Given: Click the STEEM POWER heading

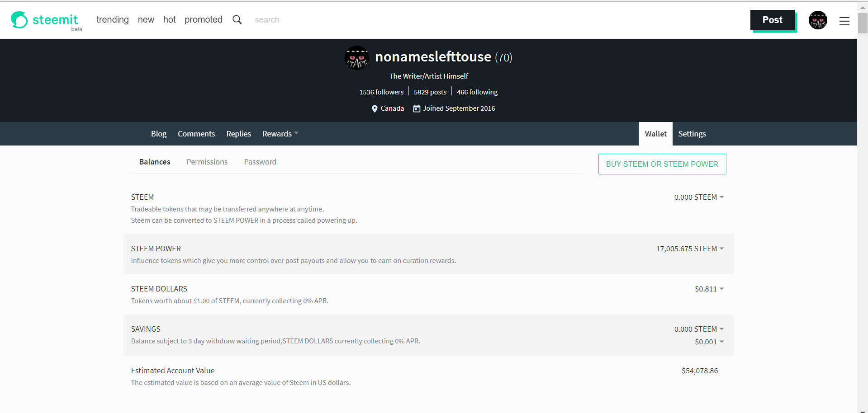Looking at the screenshot, I should click(x=156, y=249).
